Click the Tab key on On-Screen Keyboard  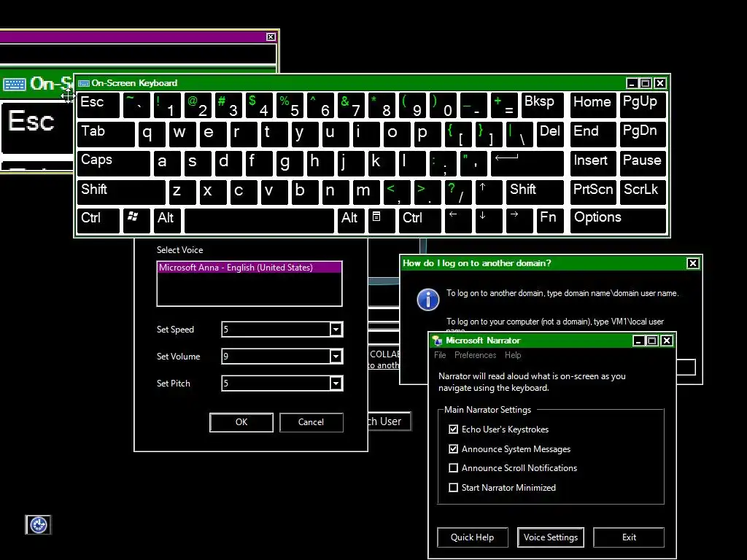click(x=106, y=135)
